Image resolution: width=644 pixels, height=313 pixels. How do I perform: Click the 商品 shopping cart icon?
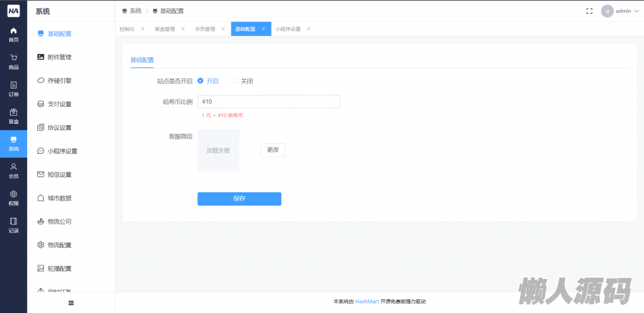[13, 58]
